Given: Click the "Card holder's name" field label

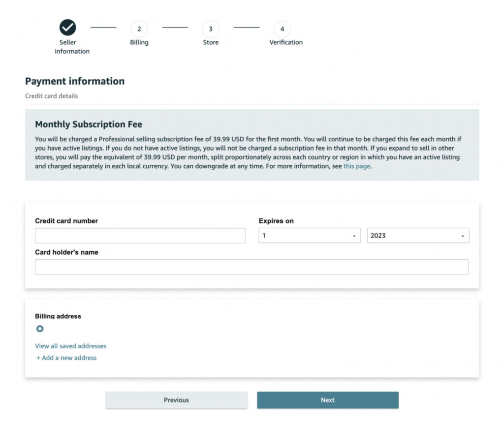Looking at the screenshot, I should tap(66, 252).
